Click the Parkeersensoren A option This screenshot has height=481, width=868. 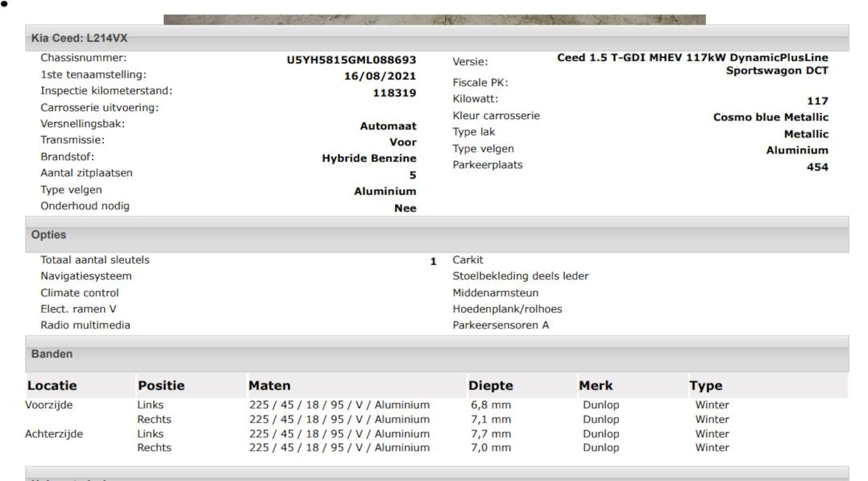point(500,325)
